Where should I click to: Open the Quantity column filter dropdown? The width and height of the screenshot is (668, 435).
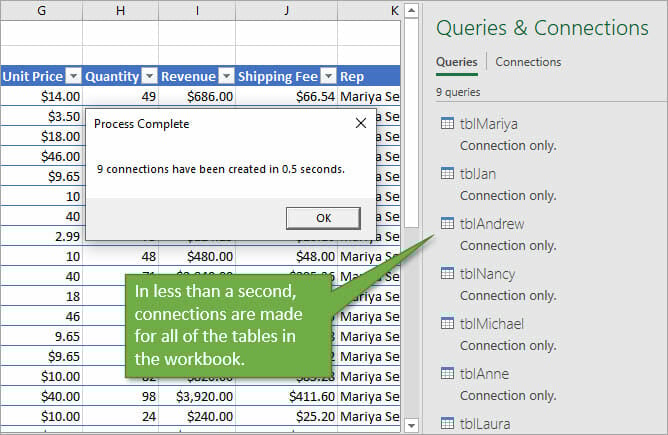coord(149,76)
